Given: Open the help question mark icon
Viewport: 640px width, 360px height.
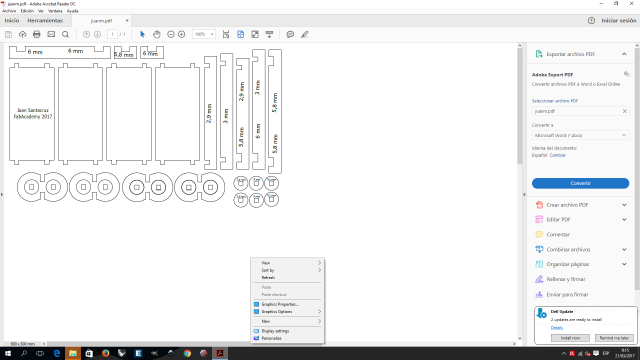Looking at the screenshot, I should pos(591,20).
